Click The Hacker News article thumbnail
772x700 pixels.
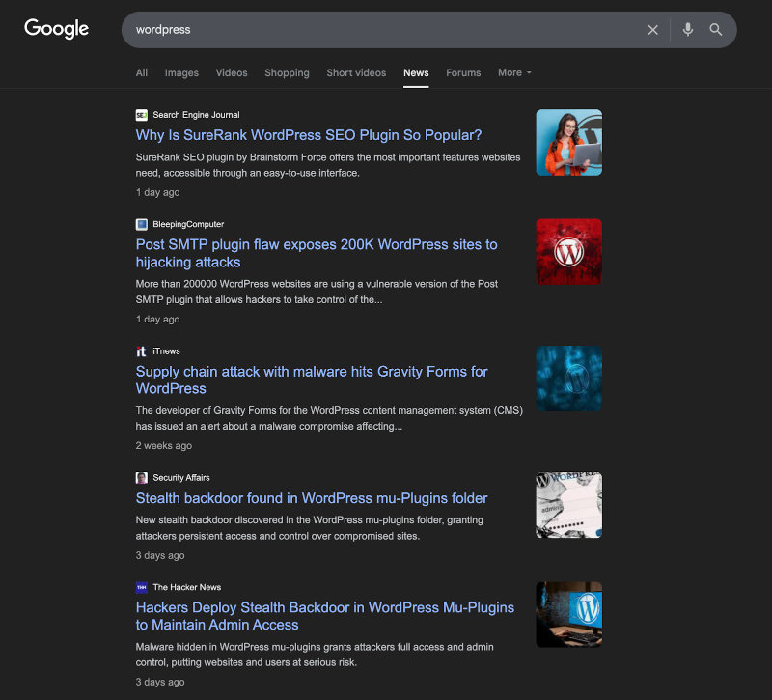pos(569,614)
